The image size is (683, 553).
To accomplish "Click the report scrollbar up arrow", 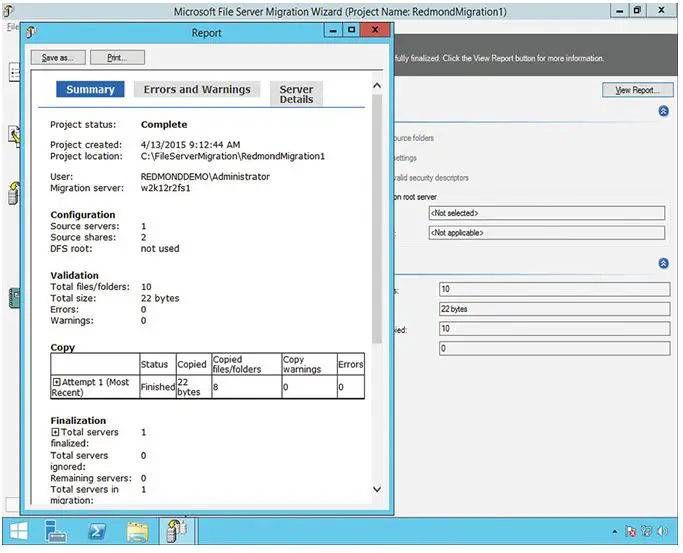I will click(377, 86).
